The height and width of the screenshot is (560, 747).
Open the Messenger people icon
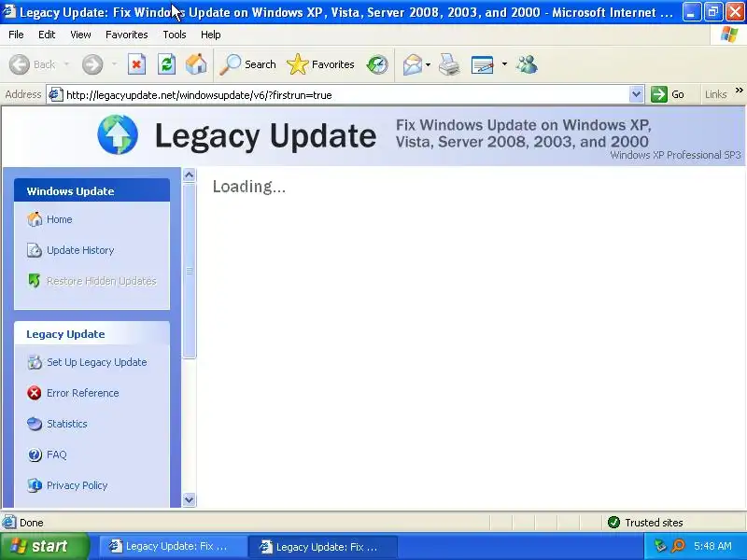click(x=527, y=64)
